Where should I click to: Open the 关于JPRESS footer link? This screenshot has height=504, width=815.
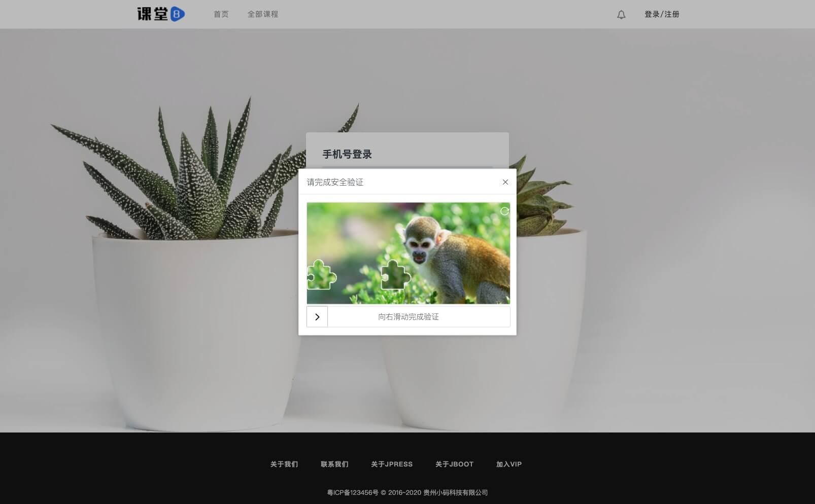(x=392, y=464)
